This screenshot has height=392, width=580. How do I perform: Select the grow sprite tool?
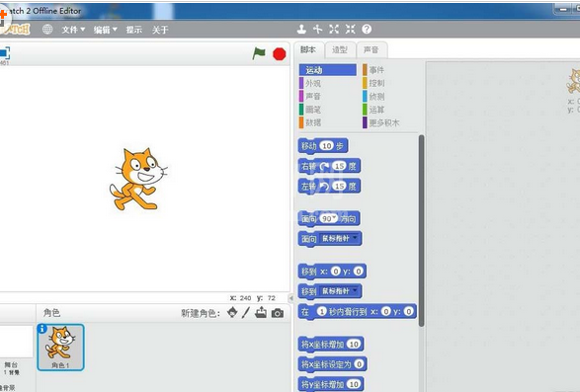(334, 30)
